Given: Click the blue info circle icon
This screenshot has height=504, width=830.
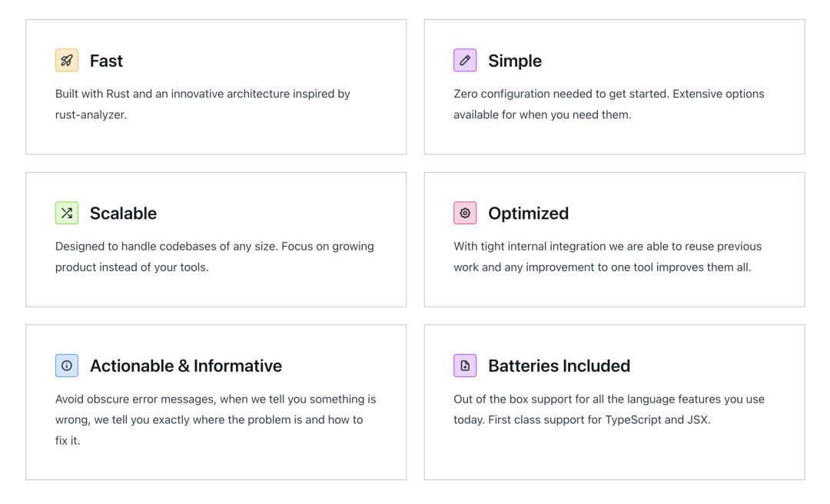Looking at the screenshot, I should coord(67,365).
